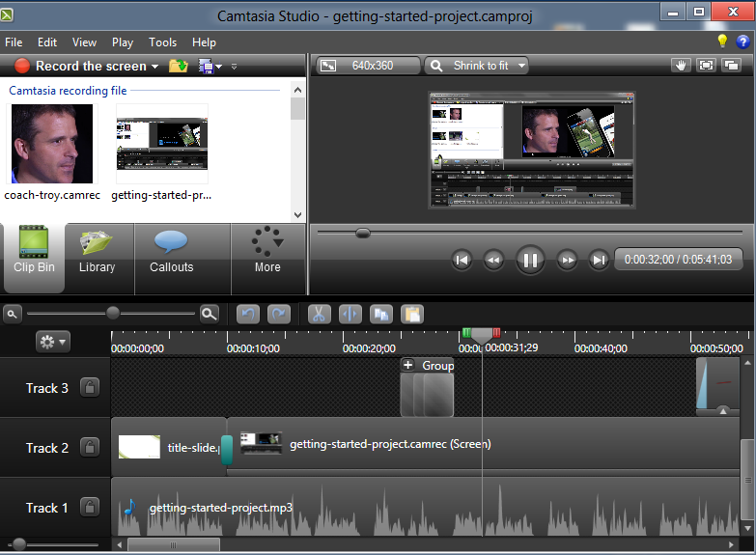Pause the preview playback

click(530, 260)
